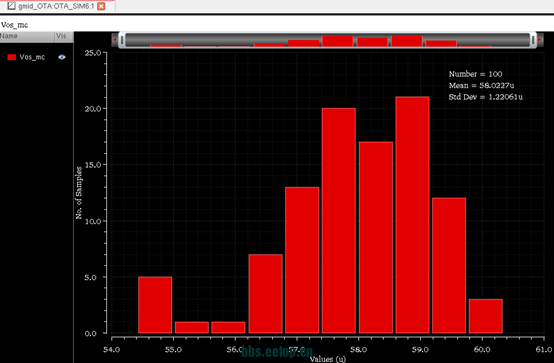This screenshot has height=363, width=554.
Task: Click the 61.0 x-axis tick label
Action: coord(544,350)
